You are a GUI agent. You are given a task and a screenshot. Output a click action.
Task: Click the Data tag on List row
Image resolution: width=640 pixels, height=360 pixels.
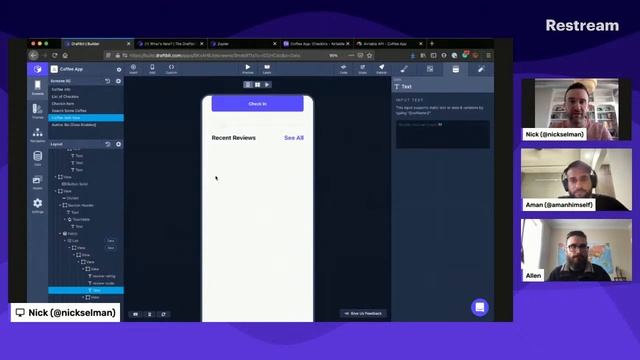pyautogui.click(x=111, y=241)
